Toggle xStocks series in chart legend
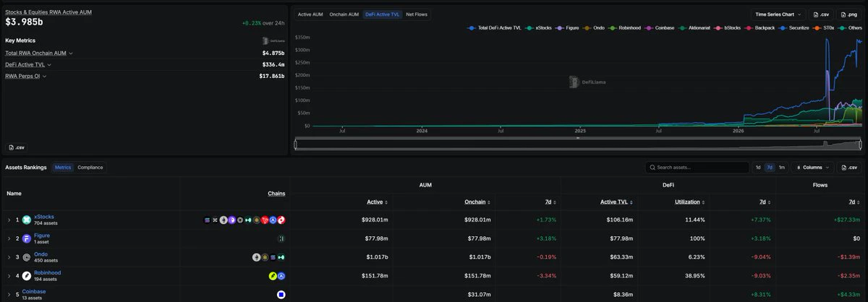 [x=540, y=27]
